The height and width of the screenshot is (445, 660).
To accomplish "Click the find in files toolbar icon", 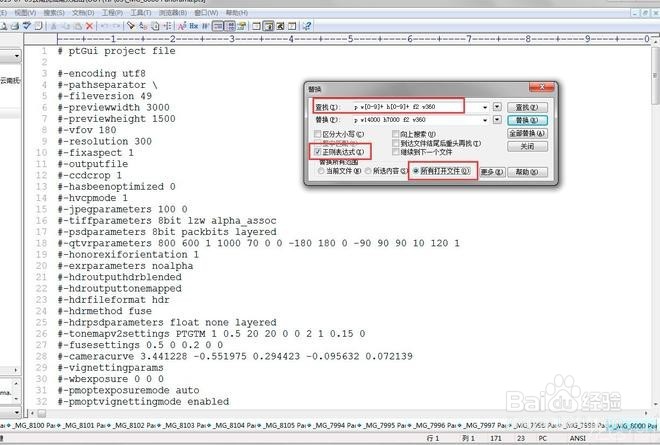I will click(155, 26).
